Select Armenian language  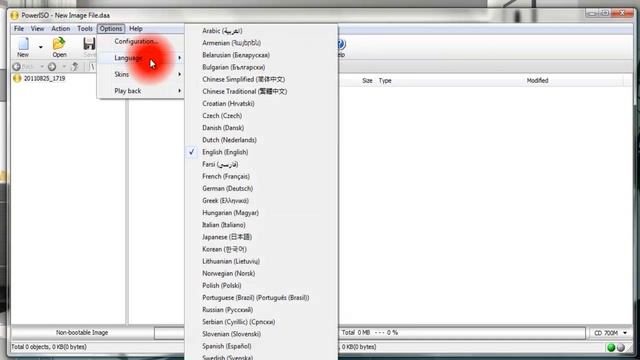point(261,43)
